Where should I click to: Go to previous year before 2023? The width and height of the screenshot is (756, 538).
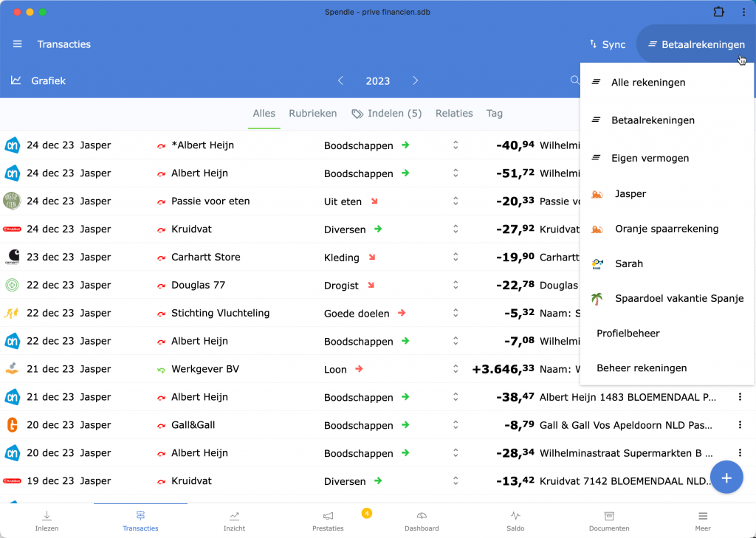coord(340,80)
